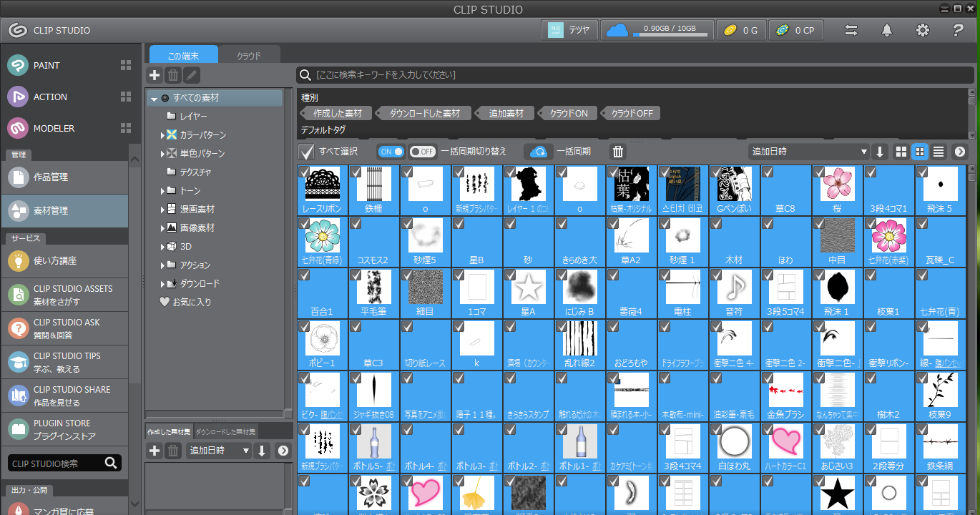This screenshot has width=980, height=515.
Task: Open the ダウンロードした素材集 tab
Action: tap(225, 431)
